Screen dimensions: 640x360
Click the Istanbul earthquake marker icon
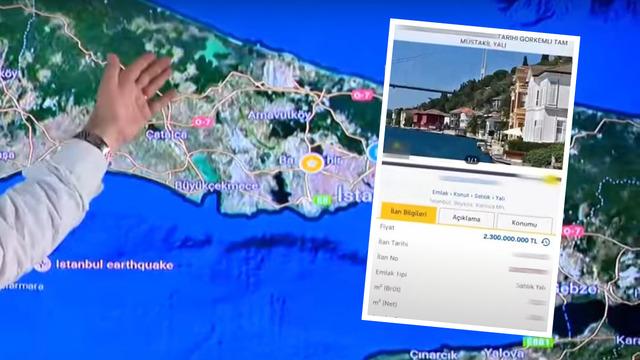coord(42,264)
